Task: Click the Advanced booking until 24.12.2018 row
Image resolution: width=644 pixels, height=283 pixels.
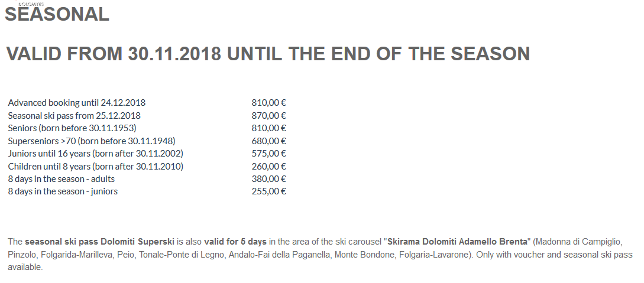Action: click(147, 103)
